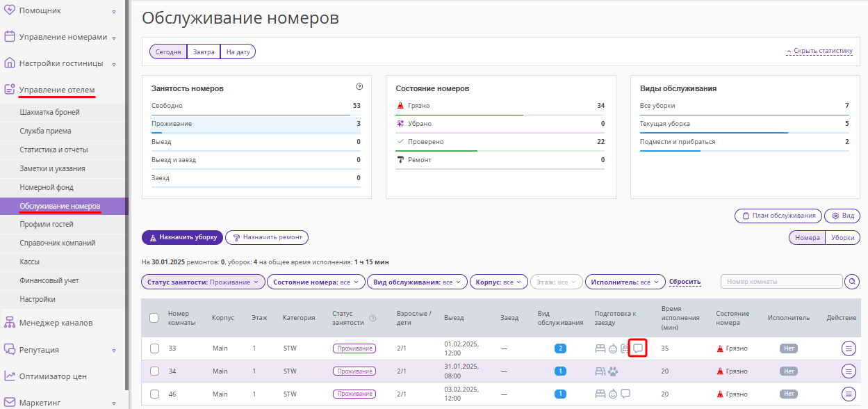Expand the Помощник sidebar section arrow

114,12
